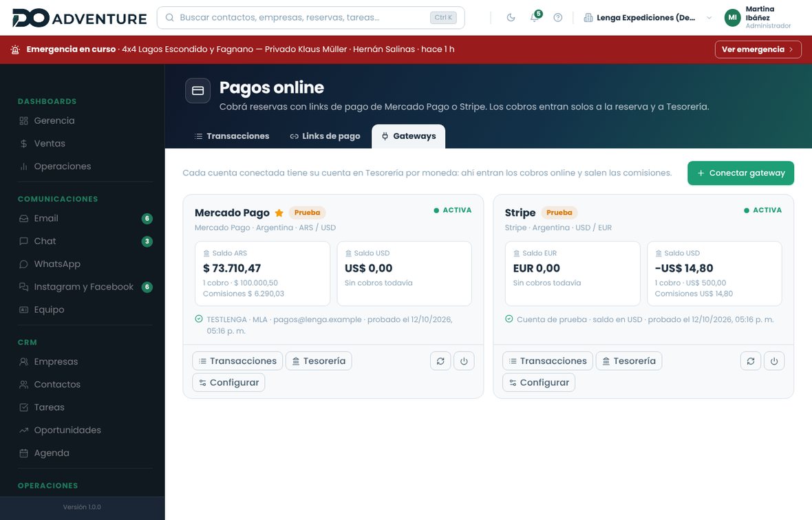The height and width of the screenshot is (520, 812).
Task: Open WhatsApp in sidebar
Action: [x=85, y=264]
